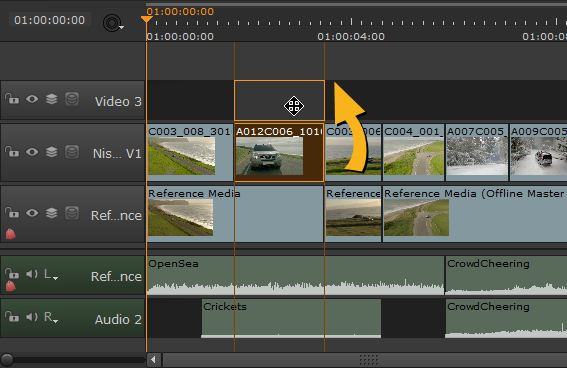Toggle lock on the Nis... V1 track
Viewport: 567px width, 368px height.
(12, 151)
